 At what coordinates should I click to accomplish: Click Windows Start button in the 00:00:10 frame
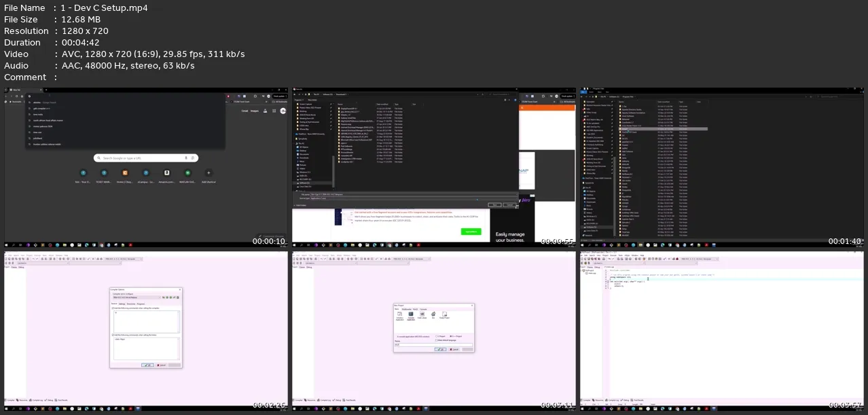7,244
